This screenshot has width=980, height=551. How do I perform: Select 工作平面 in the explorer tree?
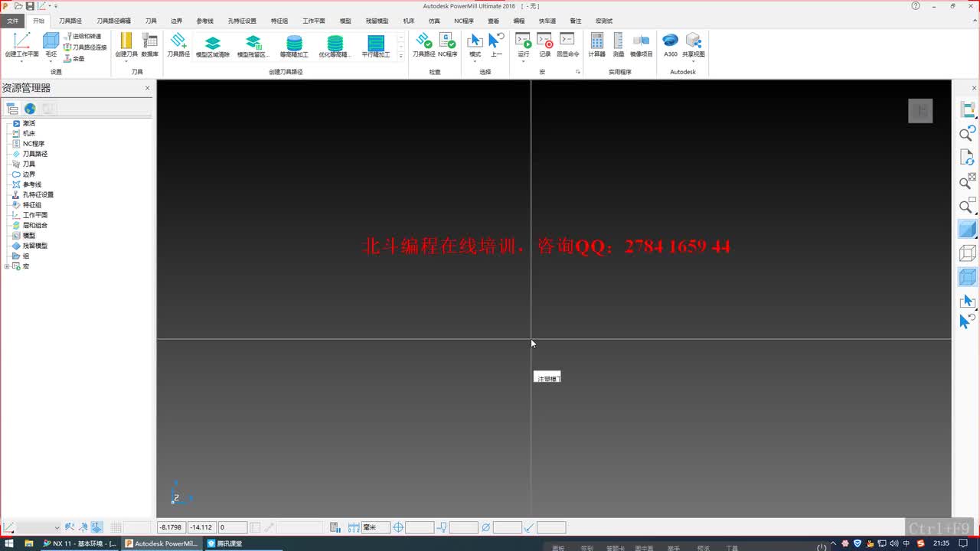pos(35,215)
